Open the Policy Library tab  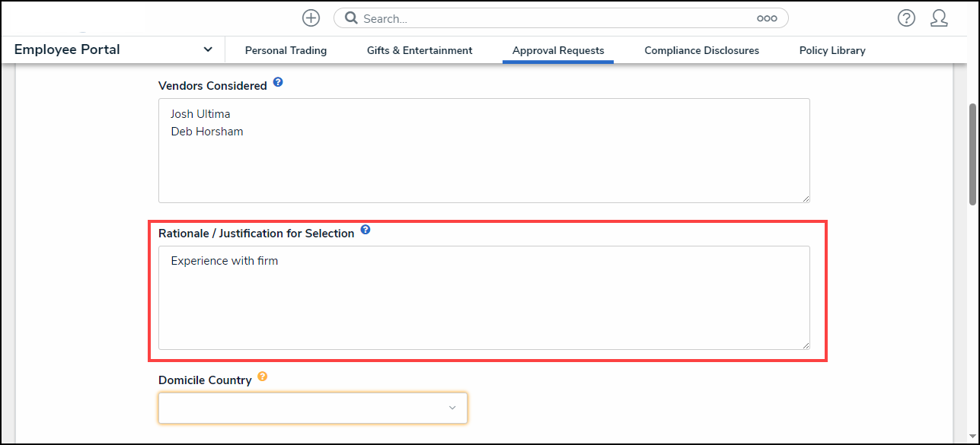(x=832, y=50)
